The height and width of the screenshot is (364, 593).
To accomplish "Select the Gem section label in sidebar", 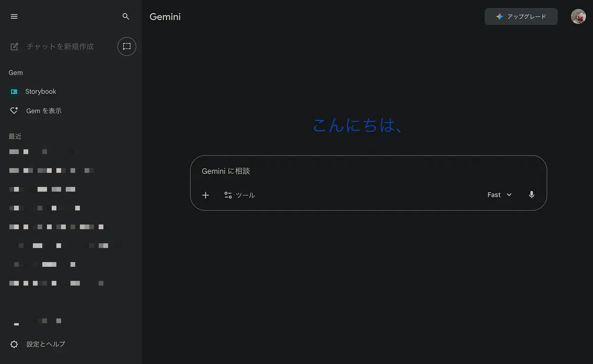I will point(15,72).
